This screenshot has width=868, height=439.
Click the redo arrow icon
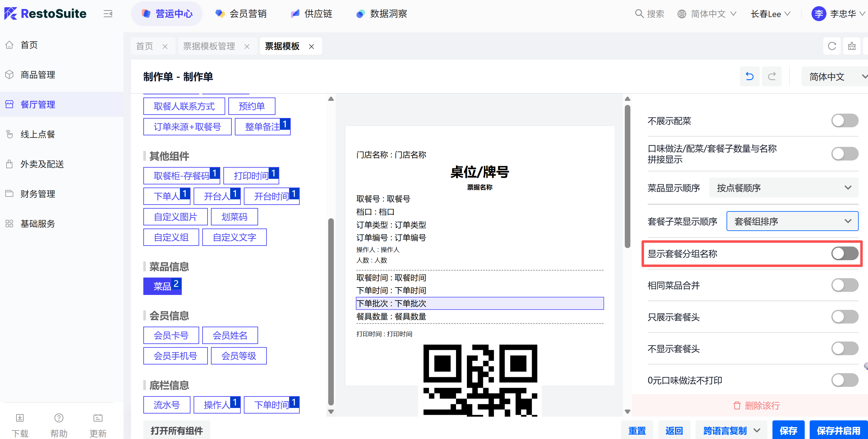pyautogui.click(x=772, y=77)
